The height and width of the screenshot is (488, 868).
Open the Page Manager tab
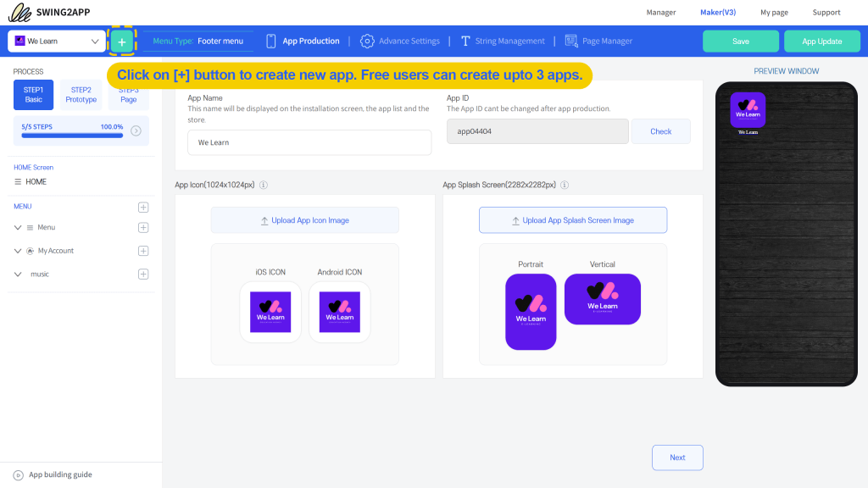[598, 41]
